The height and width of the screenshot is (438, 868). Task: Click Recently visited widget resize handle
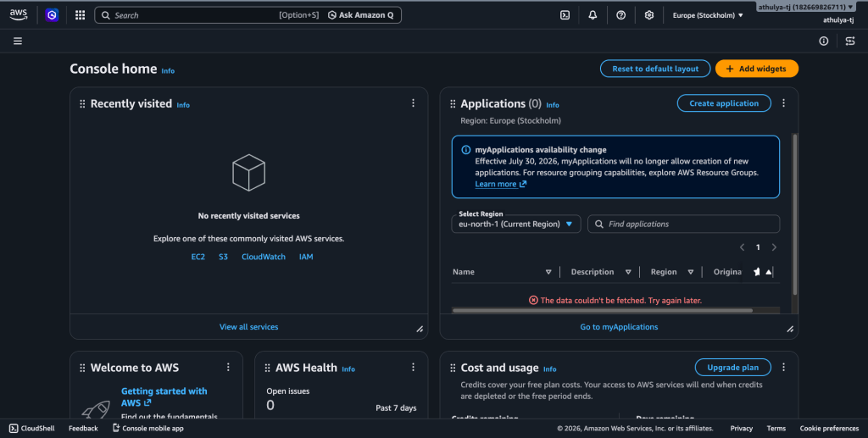(x=420, y=329)
